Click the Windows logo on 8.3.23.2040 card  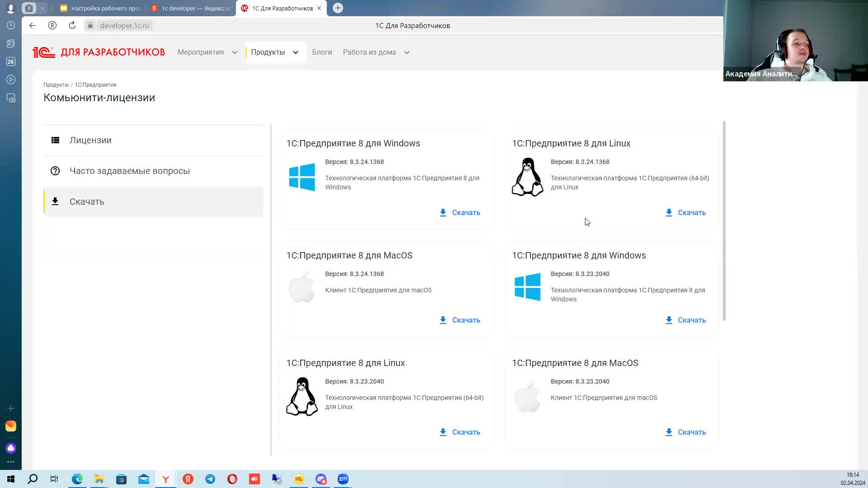(528, 287)
